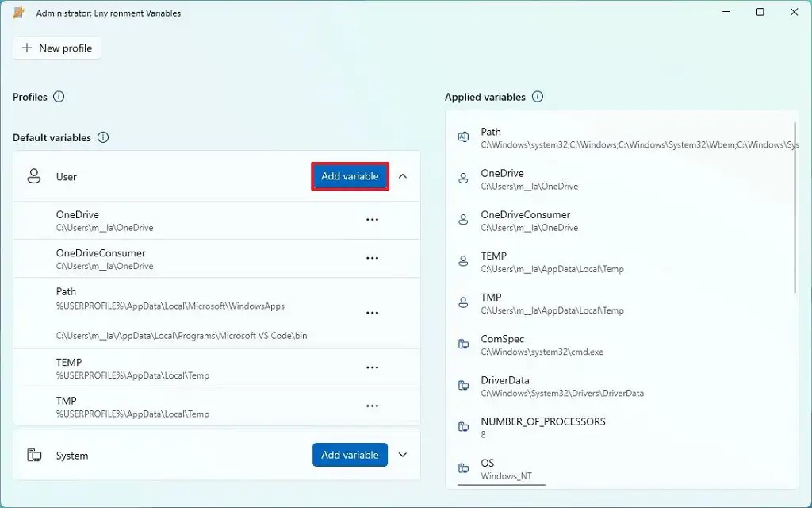Click the system icon beside OS variable

(463, 468)
